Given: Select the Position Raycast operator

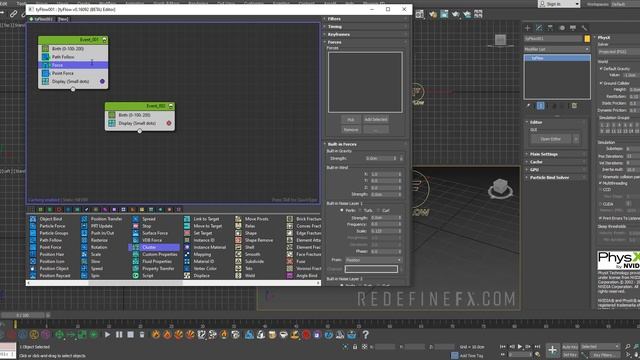Looking at the screenshot, I should (50, 276).
